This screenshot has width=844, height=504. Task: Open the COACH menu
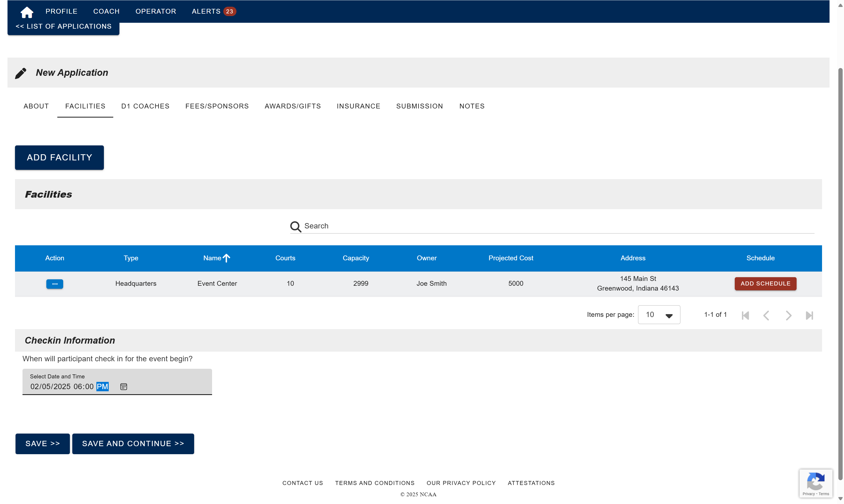click(106, 11)
